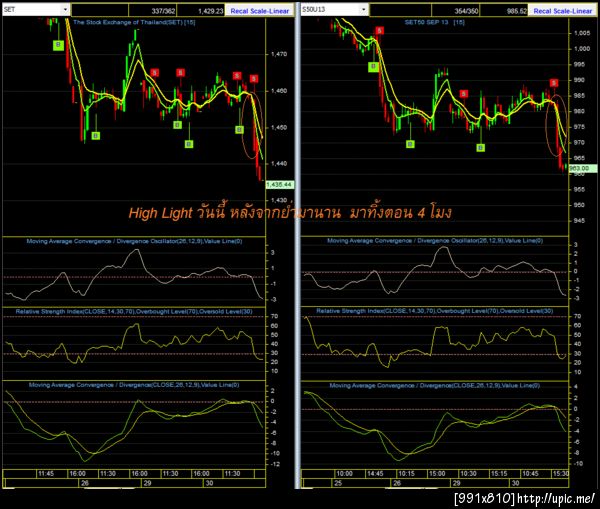Click the 1,435.44 last price label
This screenshot has height=509, width=600.
(x=280, y=184)
